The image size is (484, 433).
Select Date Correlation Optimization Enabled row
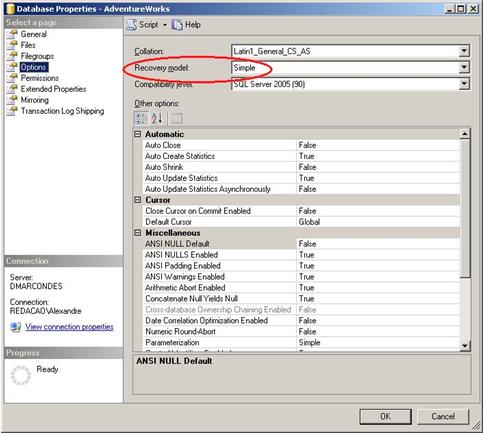tap(301, 321)
